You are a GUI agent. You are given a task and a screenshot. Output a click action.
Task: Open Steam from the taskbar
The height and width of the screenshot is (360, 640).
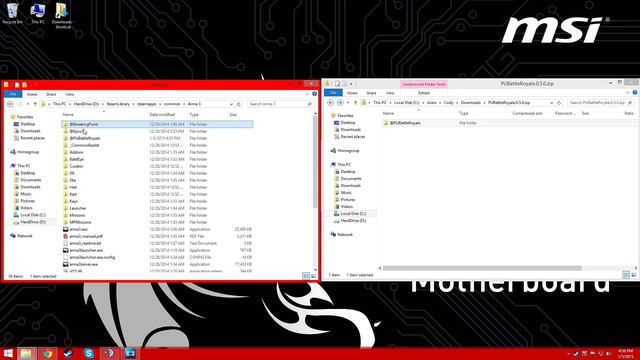pos(68,353)
